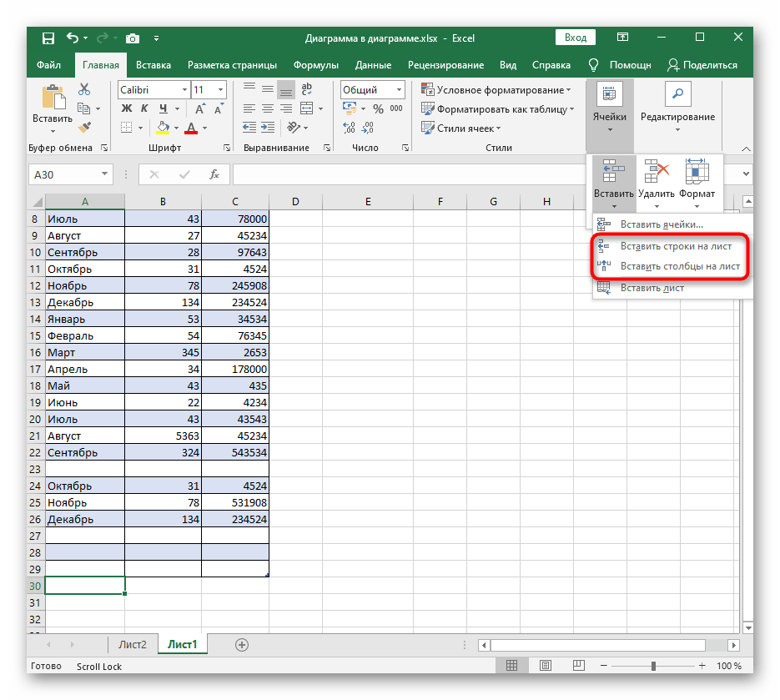780x700 pixels.
Task: Switch to Page Layout view in status bar
Action: (546, 665)
